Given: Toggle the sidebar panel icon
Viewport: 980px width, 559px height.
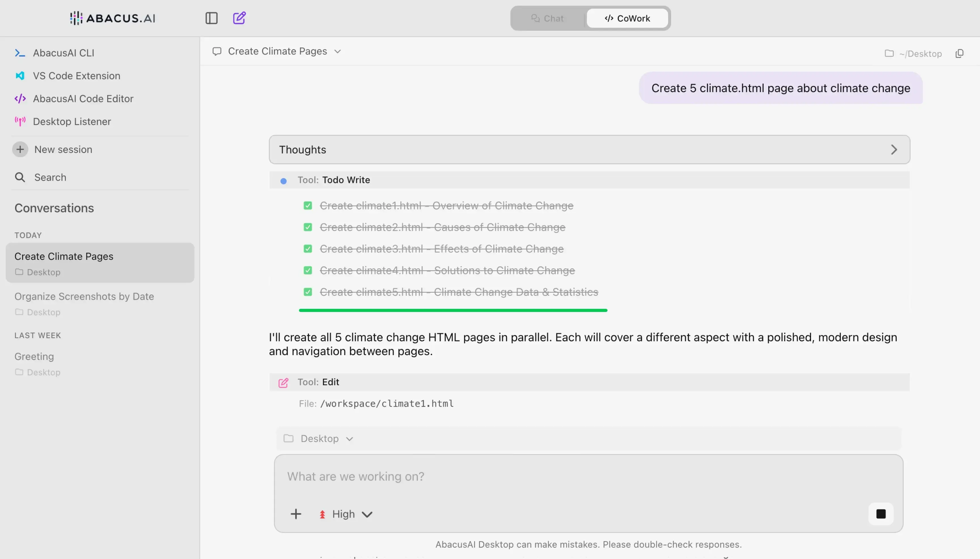Looking at the screenshot, I should pyautogui.click(x=211, y=18).
